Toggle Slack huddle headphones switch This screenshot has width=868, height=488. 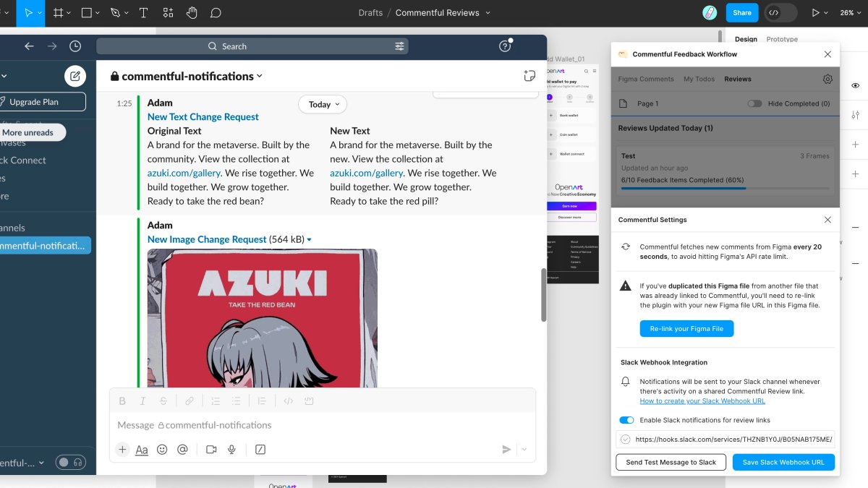pyautogui.click(x=71, y=462)
